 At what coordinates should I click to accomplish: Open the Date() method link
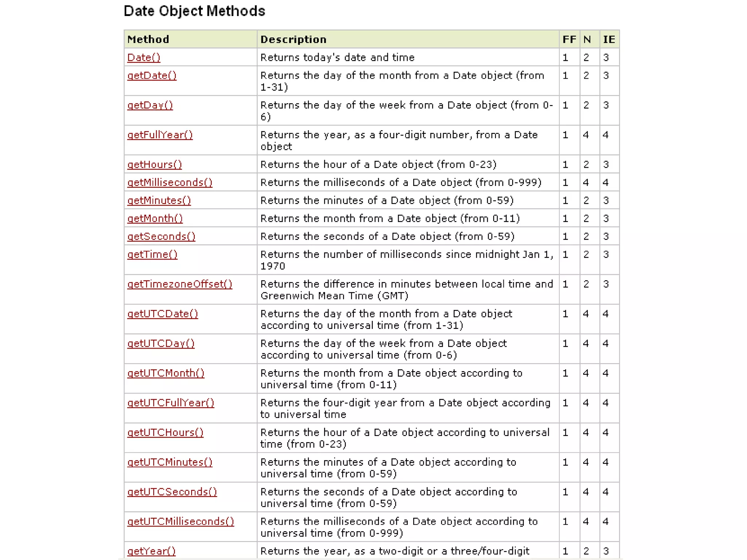tap(143, 58)
